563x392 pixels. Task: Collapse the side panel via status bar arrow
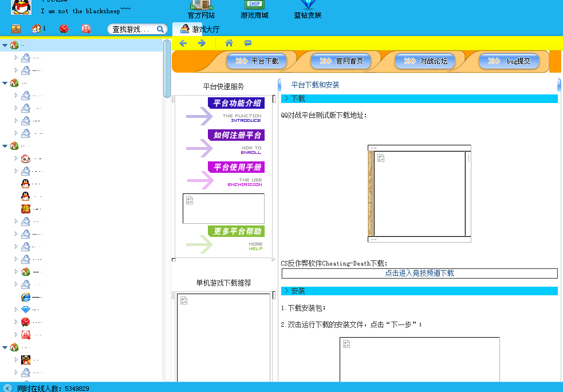click(x=7, y=388)
